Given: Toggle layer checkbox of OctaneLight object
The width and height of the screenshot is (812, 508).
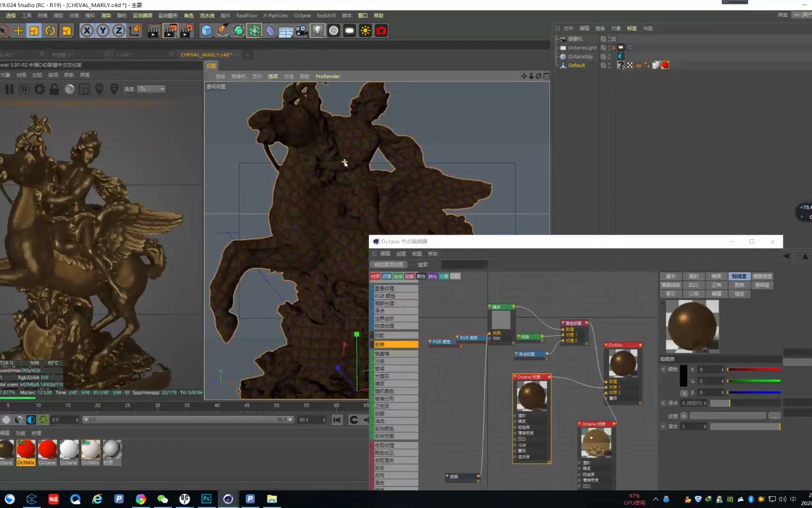Looking at the screenshot, I should point(603,48).
